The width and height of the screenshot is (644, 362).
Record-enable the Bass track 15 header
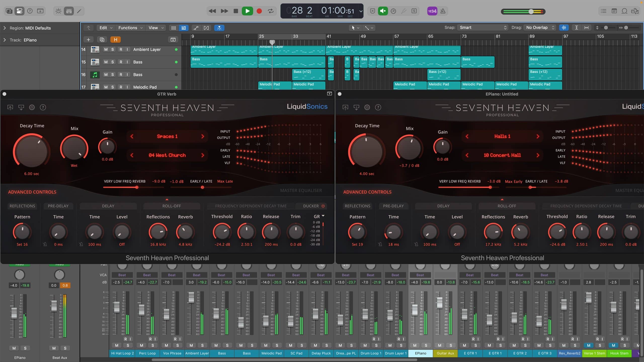pos(121,62)
